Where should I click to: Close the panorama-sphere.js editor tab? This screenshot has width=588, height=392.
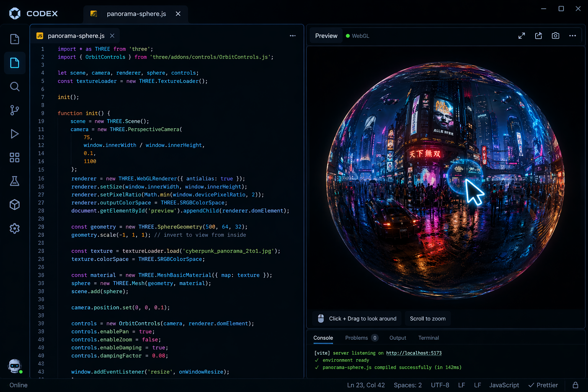(x=112, y=36)
